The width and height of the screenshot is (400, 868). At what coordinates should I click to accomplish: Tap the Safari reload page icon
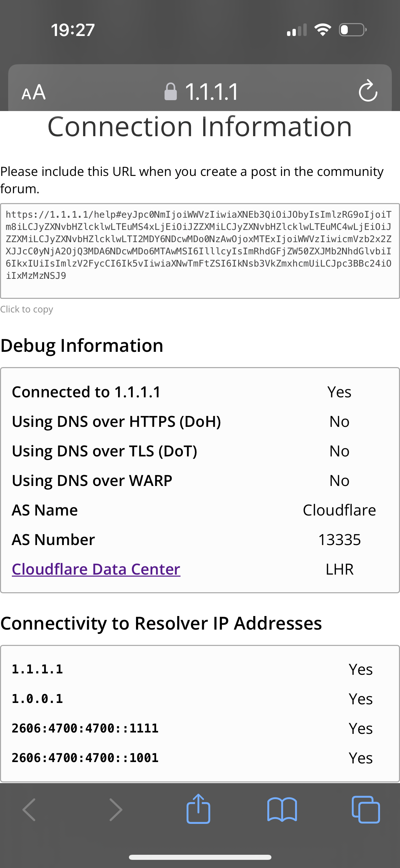(x=368, y=91)
